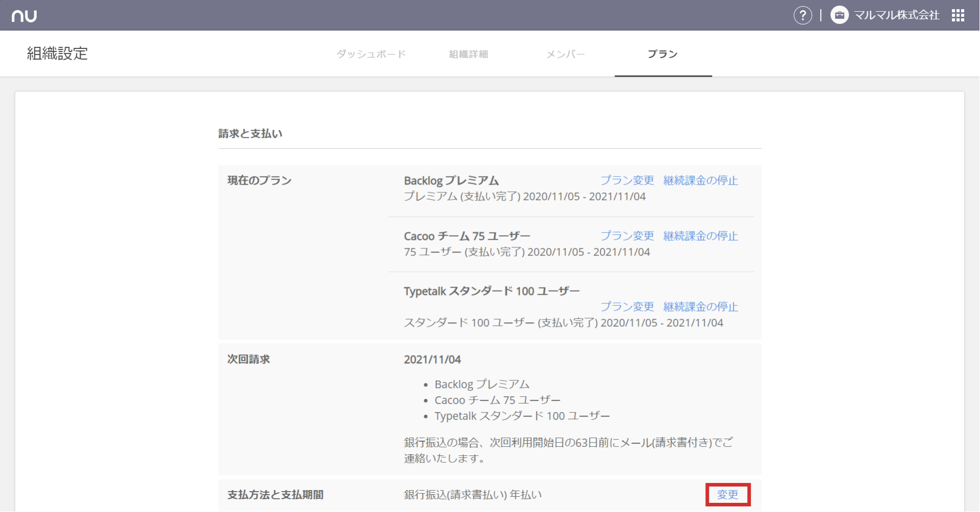Switch to ダッシュボード tab

pos(371,54)
